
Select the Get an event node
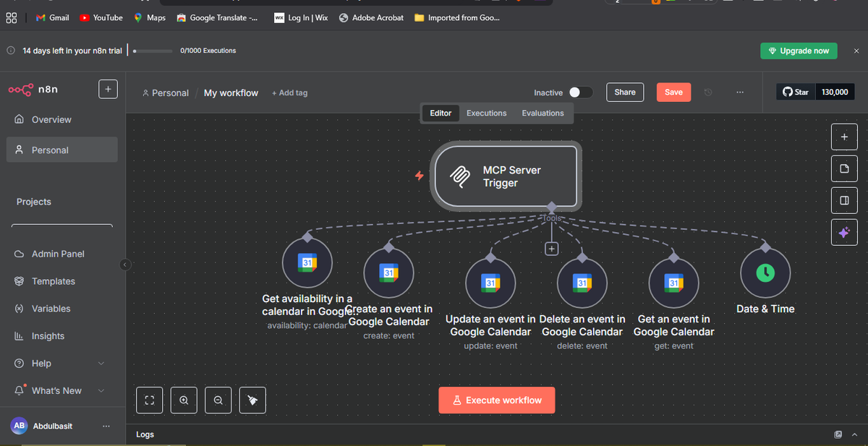click(x=673, y=283)
